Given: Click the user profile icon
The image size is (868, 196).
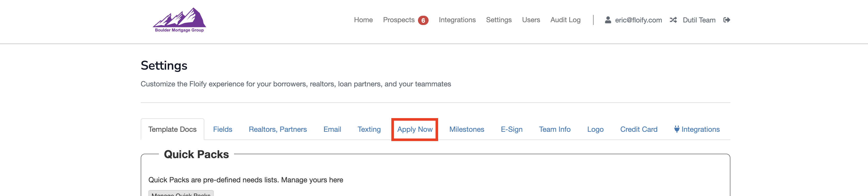Looking at the screenshot, I should 608,20.
